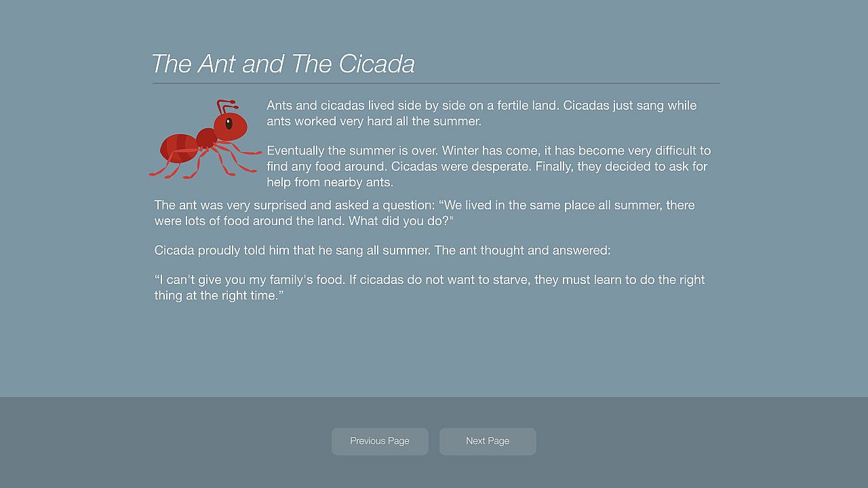Click the word "Ant" in the title

216,64
